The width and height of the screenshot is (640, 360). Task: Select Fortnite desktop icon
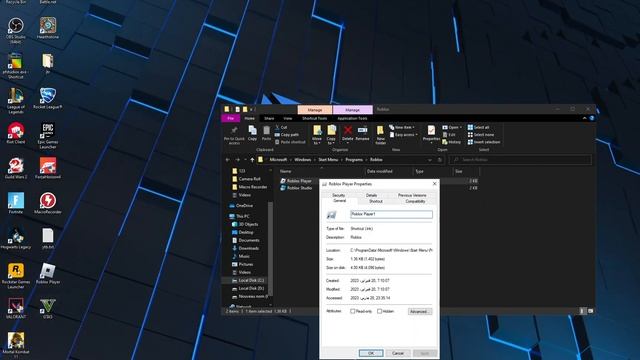16,203
